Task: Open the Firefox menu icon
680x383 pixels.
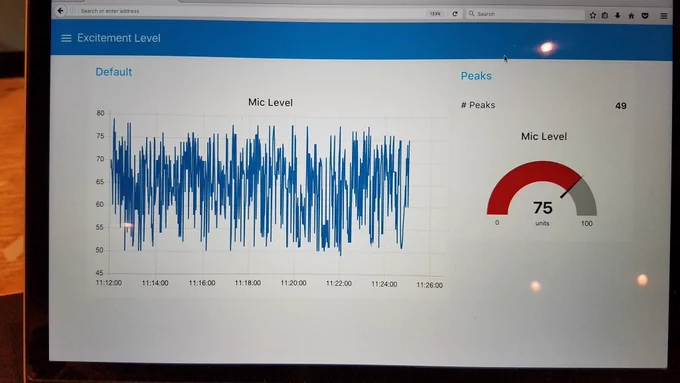Action: [664, 16]
